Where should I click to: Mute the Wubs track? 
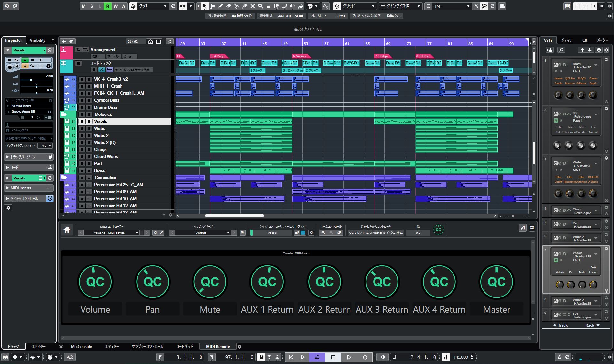click(x=82, y=128)
